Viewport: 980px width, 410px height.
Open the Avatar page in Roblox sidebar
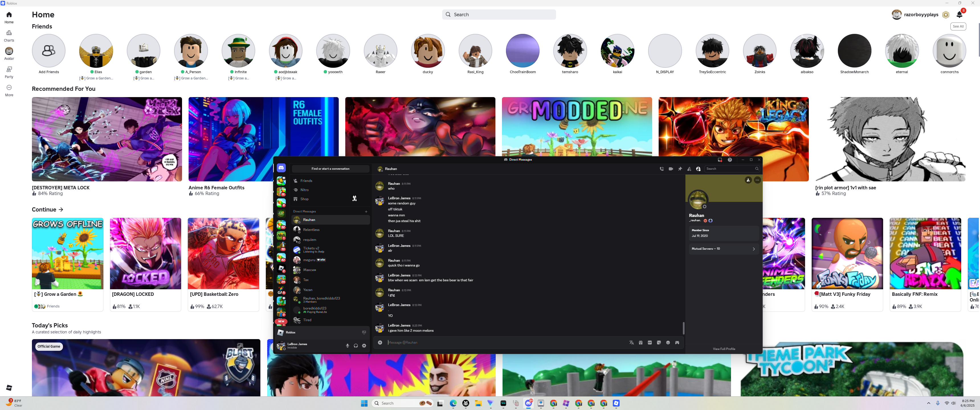(x=9, y=54)
